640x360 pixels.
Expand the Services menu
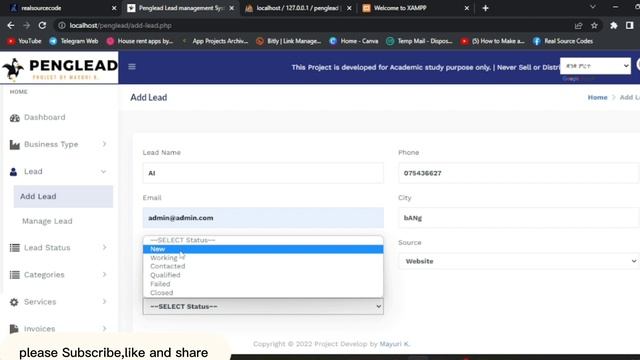pyautogui.click(x=104, y=302)
